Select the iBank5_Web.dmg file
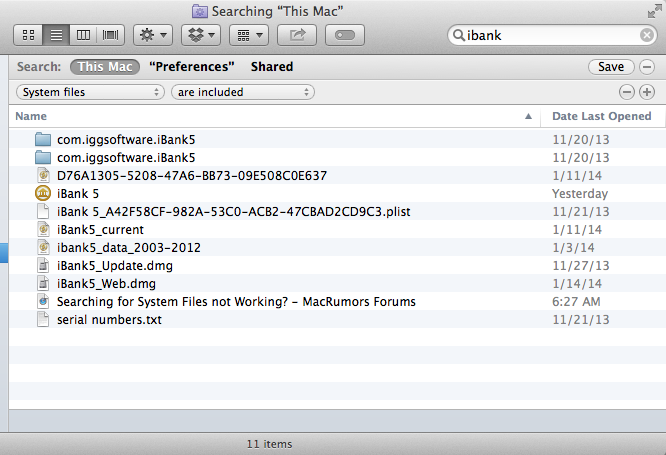666x455 pixels. click(338, 283)
